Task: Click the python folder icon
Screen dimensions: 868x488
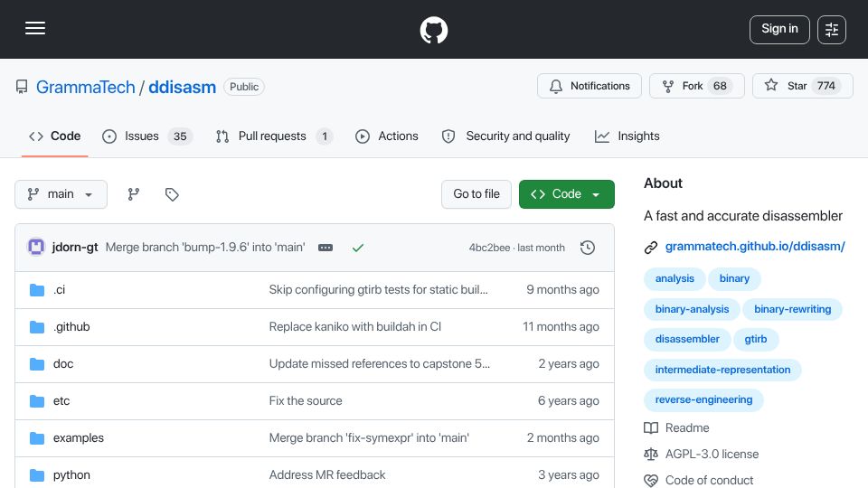Action: (x=37, y=475)
